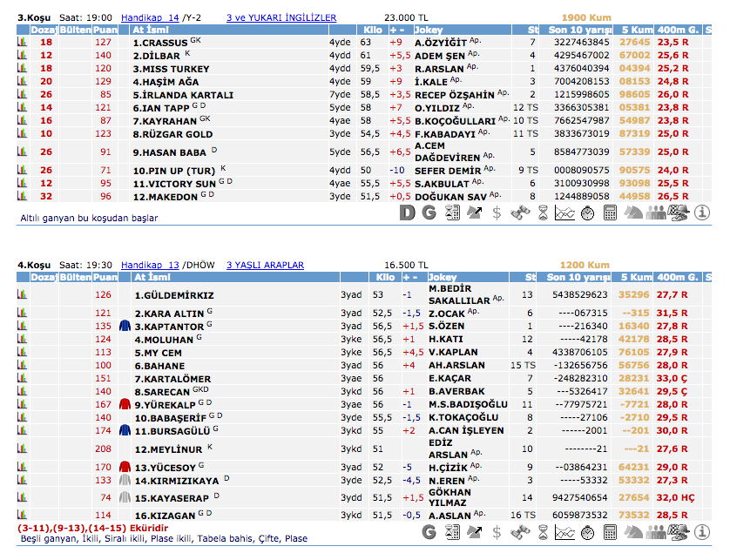This screenshot has width=730, height=560.
Task: Click the bar chart icon beside 1.CRASSUS
Action: (x=24, y=42)
